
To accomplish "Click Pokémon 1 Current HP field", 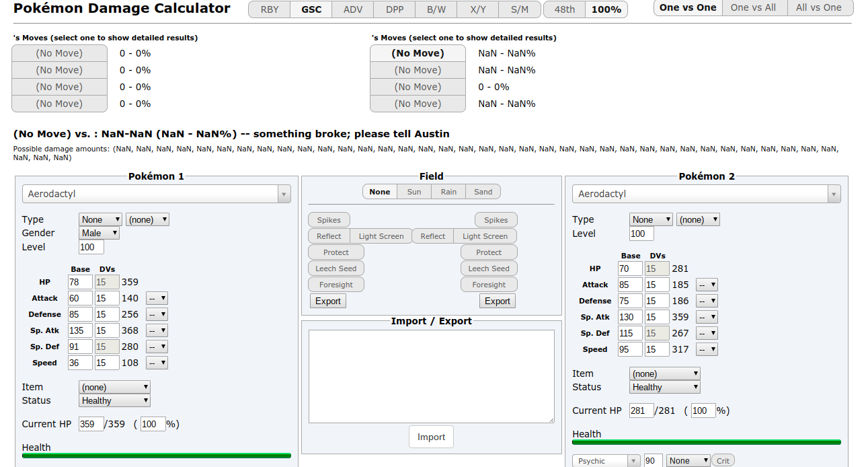I will tap(91, 424).
